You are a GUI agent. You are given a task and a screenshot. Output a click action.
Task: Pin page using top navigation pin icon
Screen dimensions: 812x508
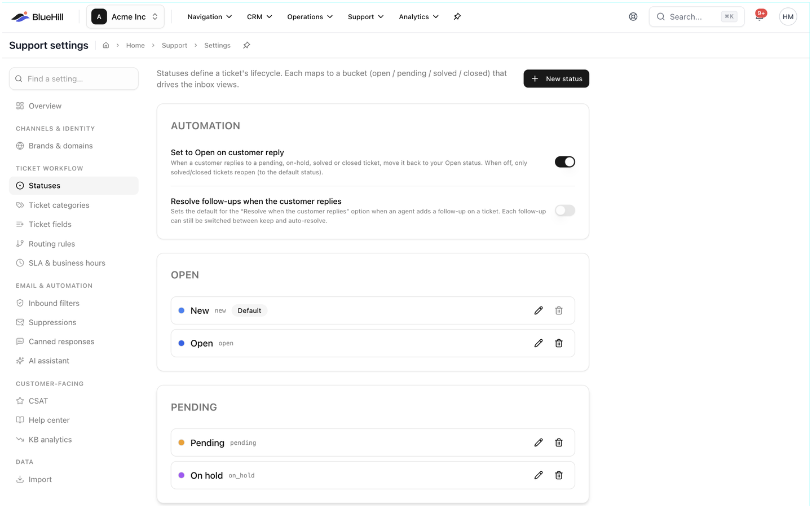pyautogui.click(x=457, y=16)
